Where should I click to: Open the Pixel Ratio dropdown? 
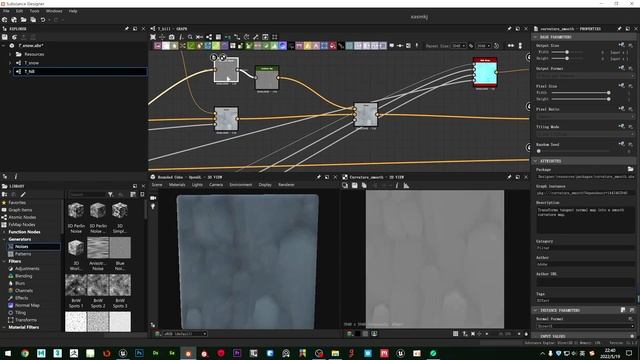[585, 117]
